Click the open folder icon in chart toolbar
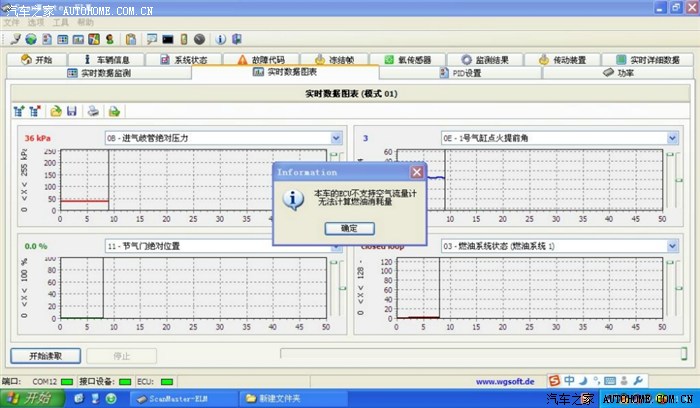Screen dimensions: 700x408 (56, 111)
